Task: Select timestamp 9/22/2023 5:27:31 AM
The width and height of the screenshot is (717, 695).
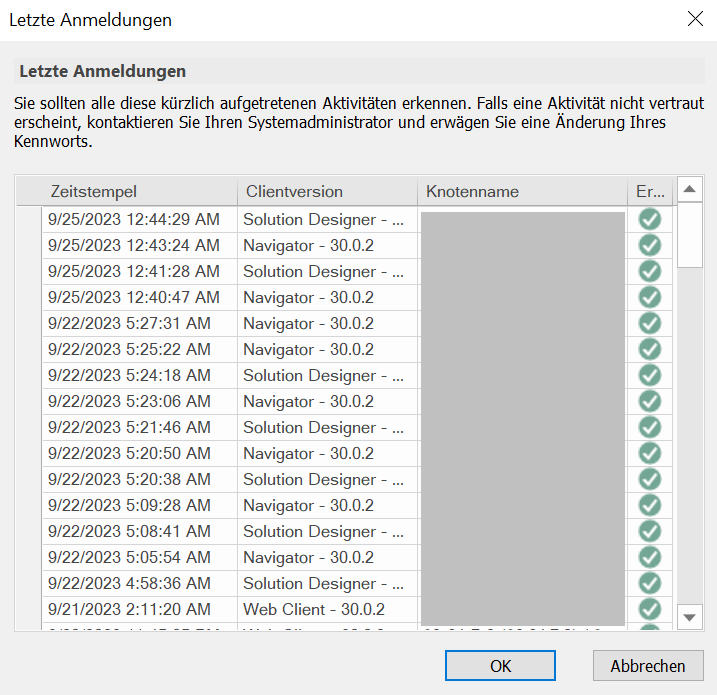Action: click(140, 323)
